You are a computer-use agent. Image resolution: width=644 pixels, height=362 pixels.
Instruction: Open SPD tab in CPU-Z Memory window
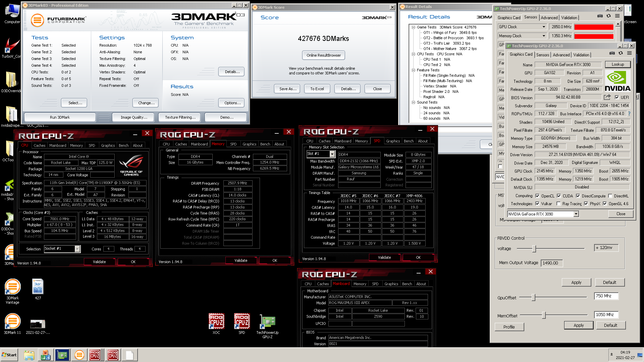(x=233, y=144)
